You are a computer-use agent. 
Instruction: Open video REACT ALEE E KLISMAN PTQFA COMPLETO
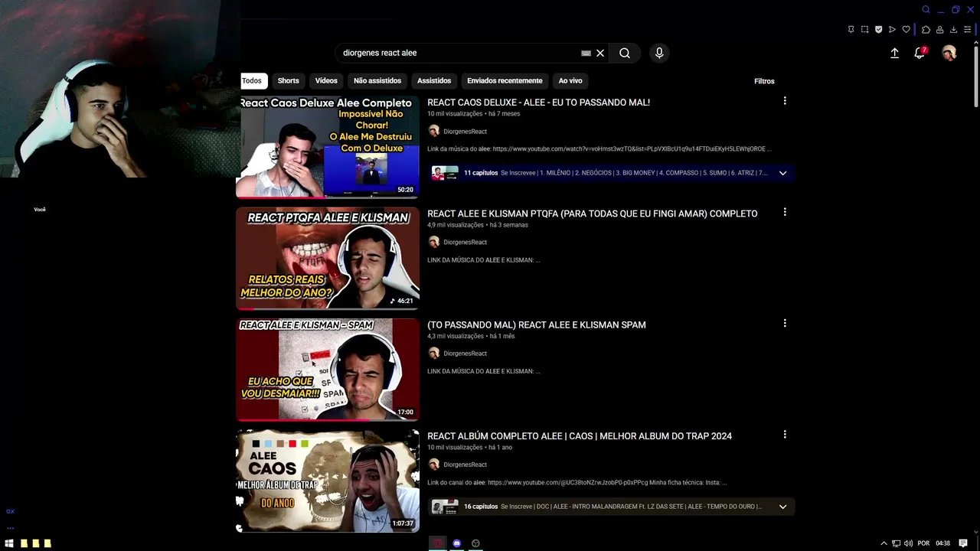[x=592, y=214]
